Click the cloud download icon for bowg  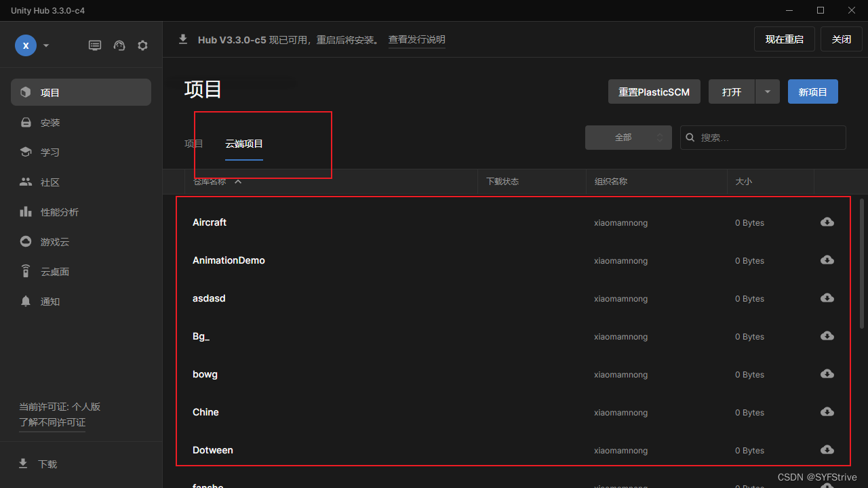[827, 373]
